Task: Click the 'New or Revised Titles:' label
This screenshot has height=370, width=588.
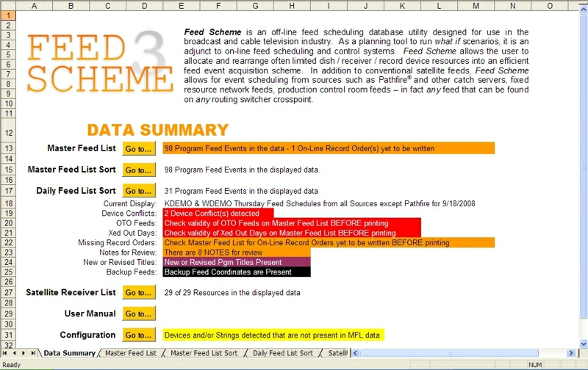Action: coord(120,262)
